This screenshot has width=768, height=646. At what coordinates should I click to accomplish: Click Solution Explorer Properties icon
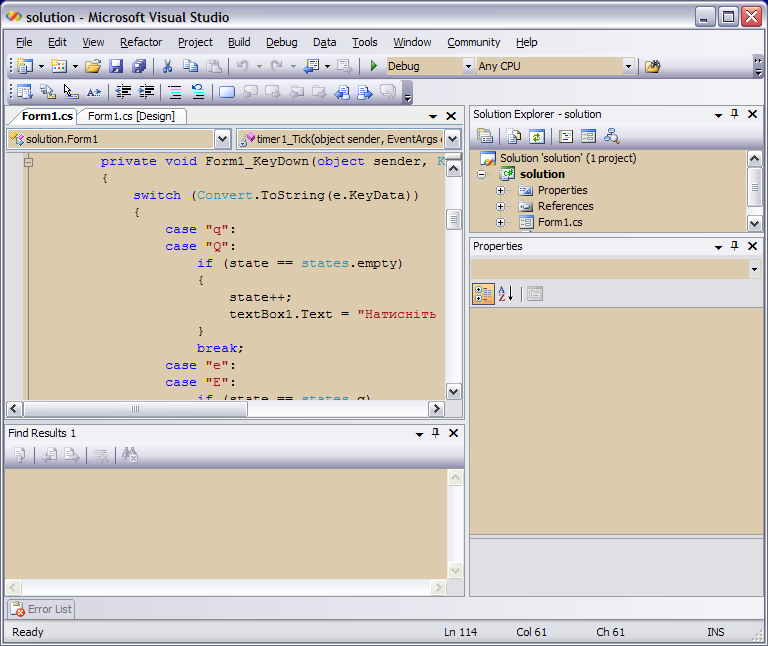485,136
